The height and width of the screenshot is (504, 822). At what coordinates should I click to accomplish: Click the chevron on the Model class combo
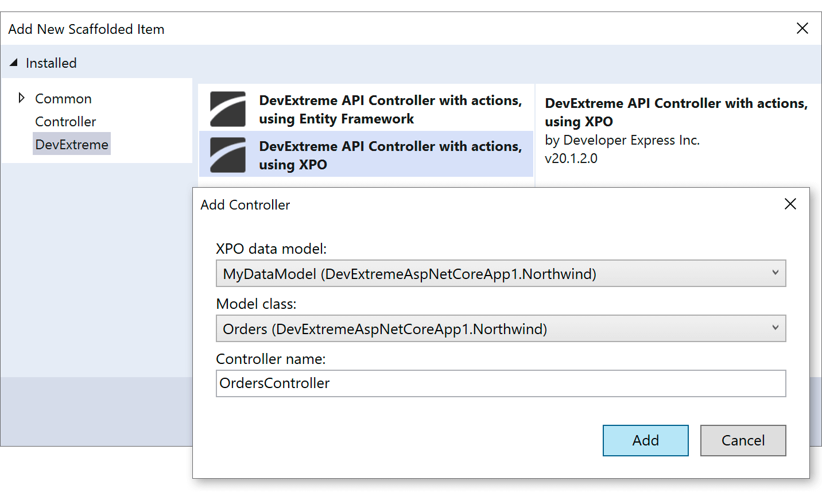776,328
